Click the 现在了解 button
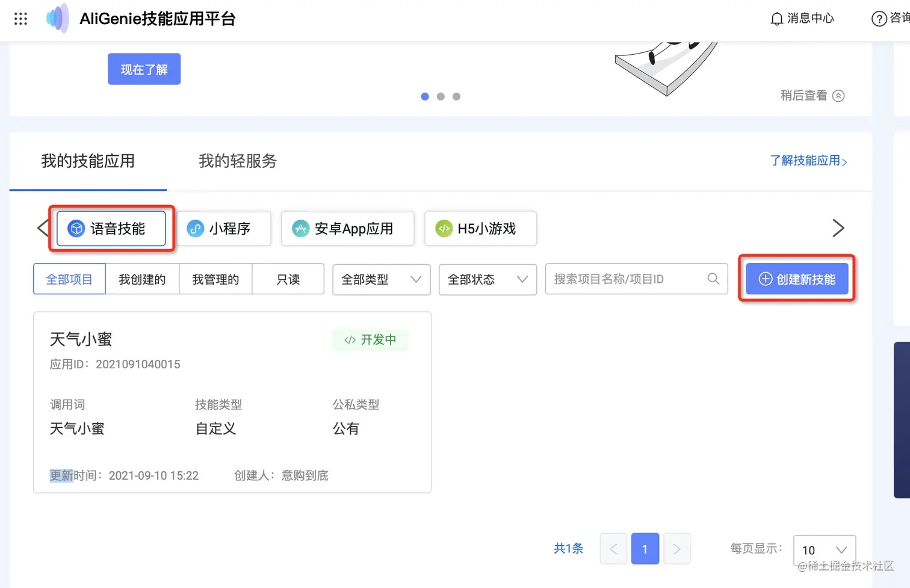Viewport: 910px width, 588px height. click(144, 69)
